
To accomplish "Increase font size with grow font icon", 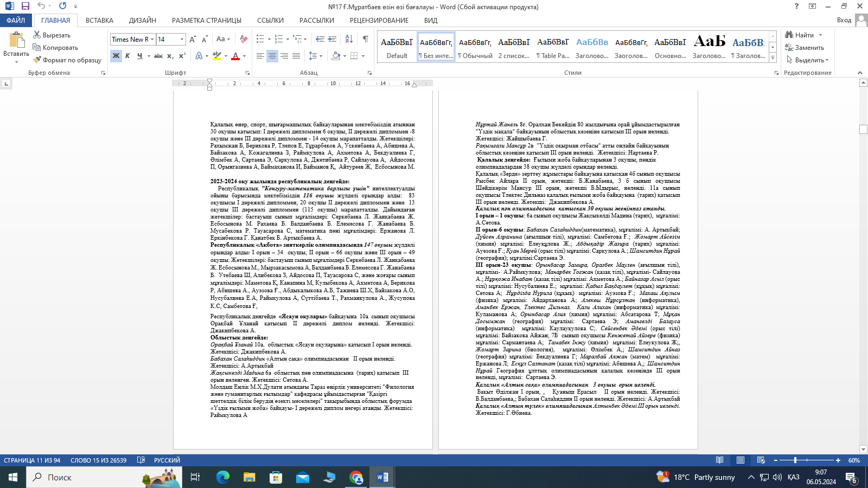I will tap(193, 40).
